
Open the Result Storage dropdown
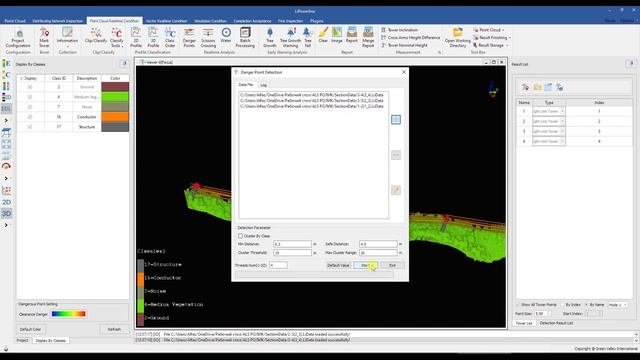pyautogui.click(x=491, y=45)
